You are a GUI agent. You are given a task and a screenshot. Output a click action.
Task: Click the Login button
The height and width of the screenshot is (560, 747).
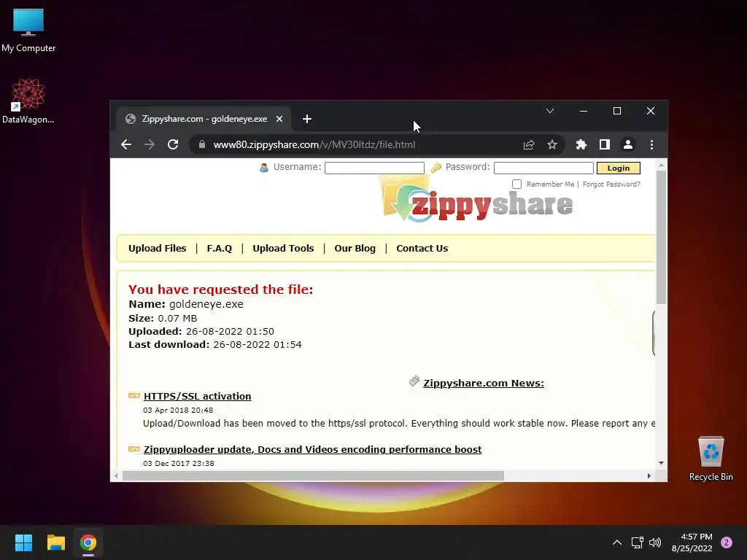click(619, 168)
